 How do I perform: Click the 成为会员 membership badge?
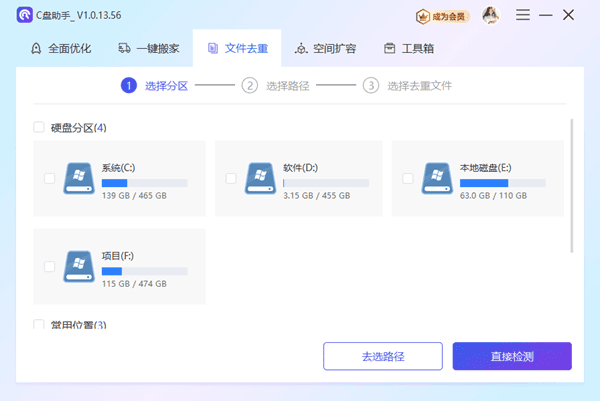[441, 16]
